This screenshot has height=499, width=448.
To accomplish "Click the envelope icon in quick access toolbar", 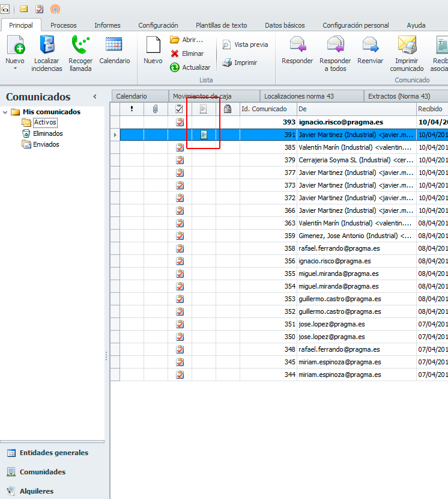I will point(23,9).
